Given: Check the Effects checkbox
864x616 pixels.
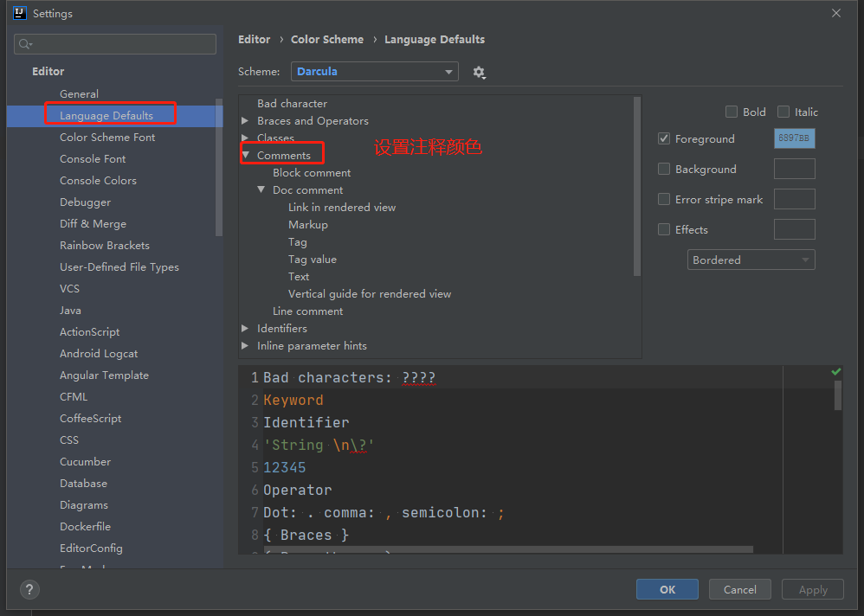Looking at the screenshot, I should click(664, 229).
